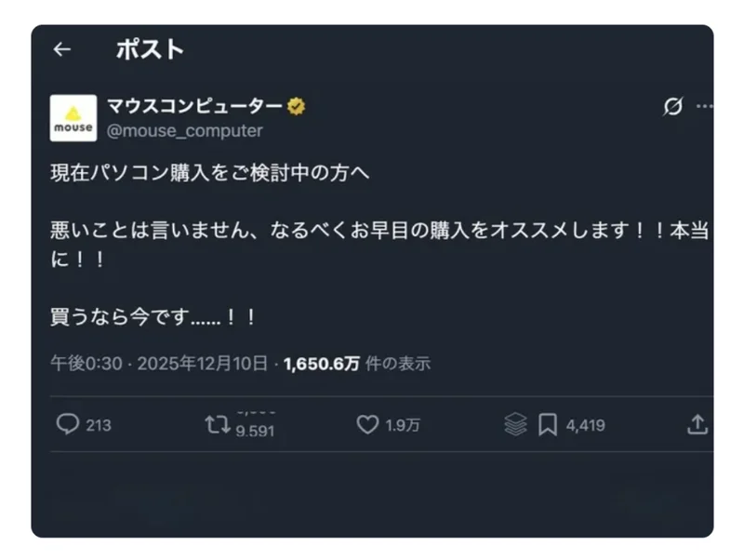Share the post via upload icon
744x560 pixels.
[697, 424]
